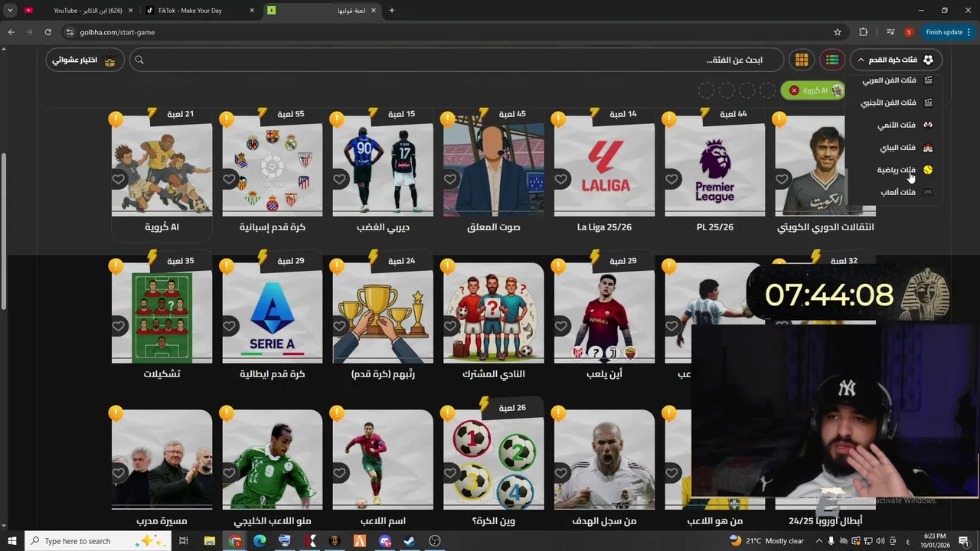Click the search magnifier icon
The image size is (980, 551).
tap(139, 60)
